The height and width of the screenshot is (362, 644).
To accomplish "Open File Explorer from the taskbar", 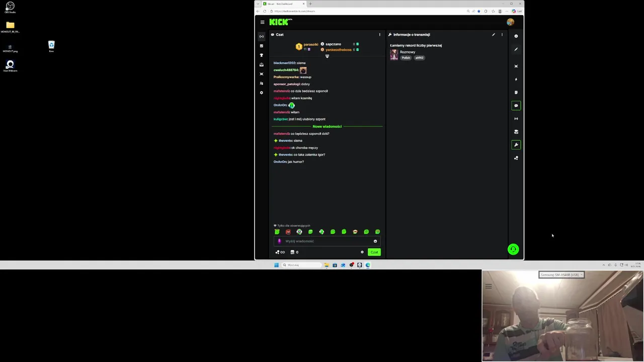I will [327, 265].
